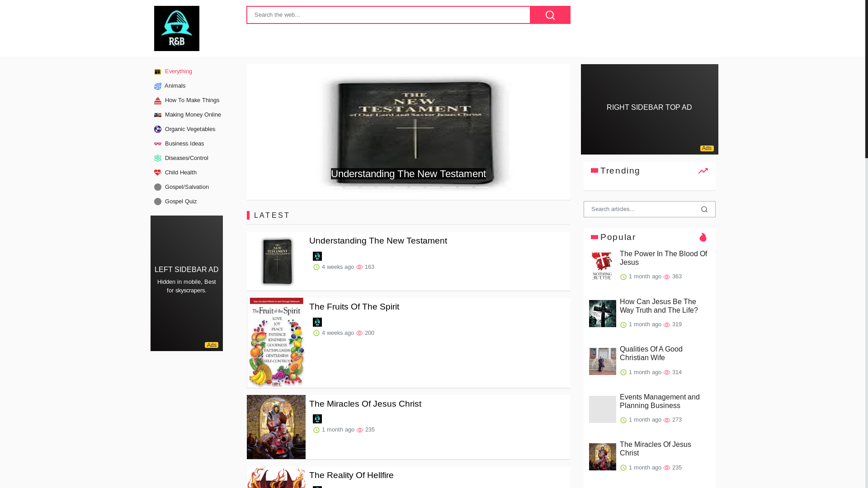Click the R&B site logo
This screenshot has height=488, width=868.
(176, 28)
